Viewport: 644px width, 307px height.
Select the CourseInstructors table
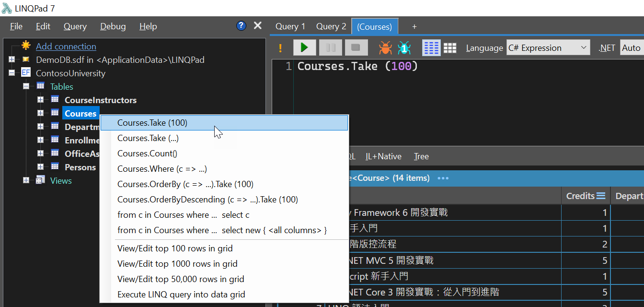101,100
